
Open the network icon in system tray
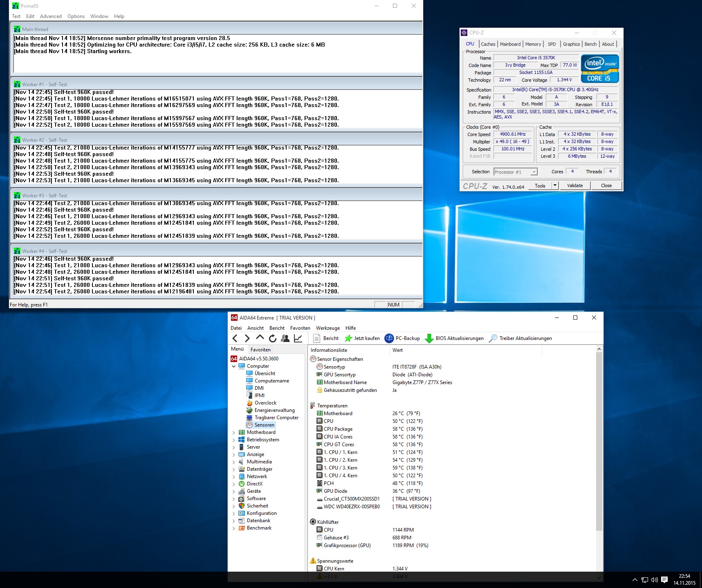coord(645,580)
